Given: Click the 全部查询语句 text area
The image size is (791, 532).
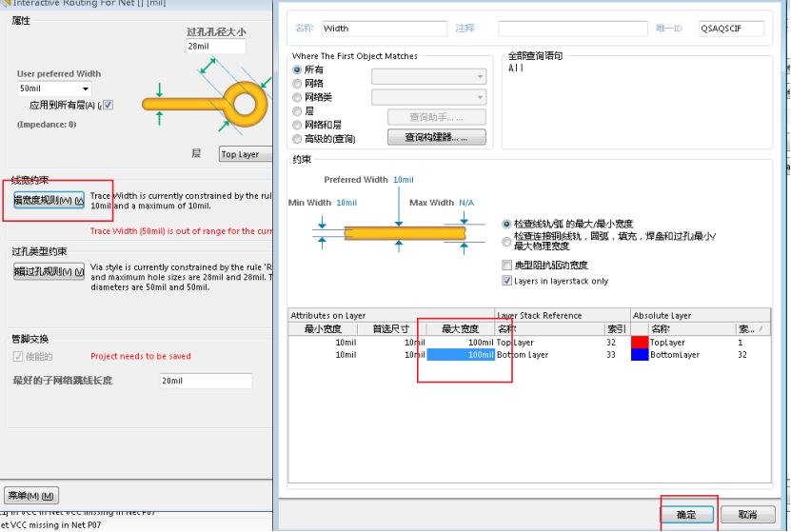Looking at the screenshot, I should pyautogui.click(x=637, y=105).
